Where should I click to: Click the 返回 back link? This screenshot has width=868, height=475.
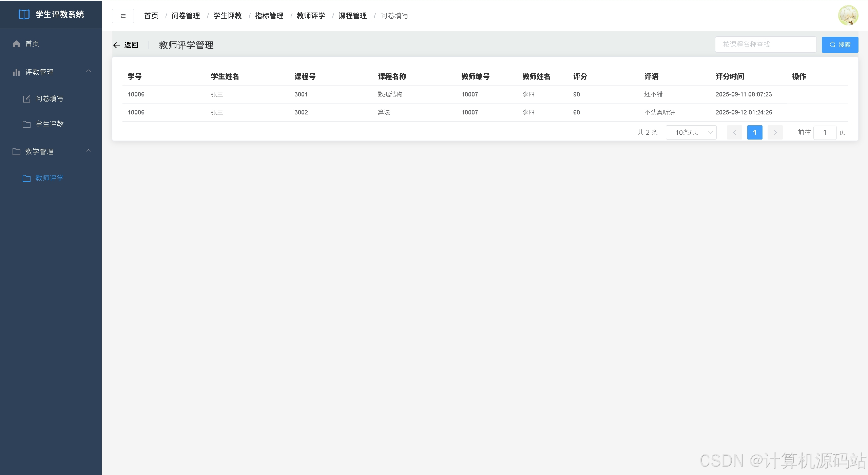[131, 45]
